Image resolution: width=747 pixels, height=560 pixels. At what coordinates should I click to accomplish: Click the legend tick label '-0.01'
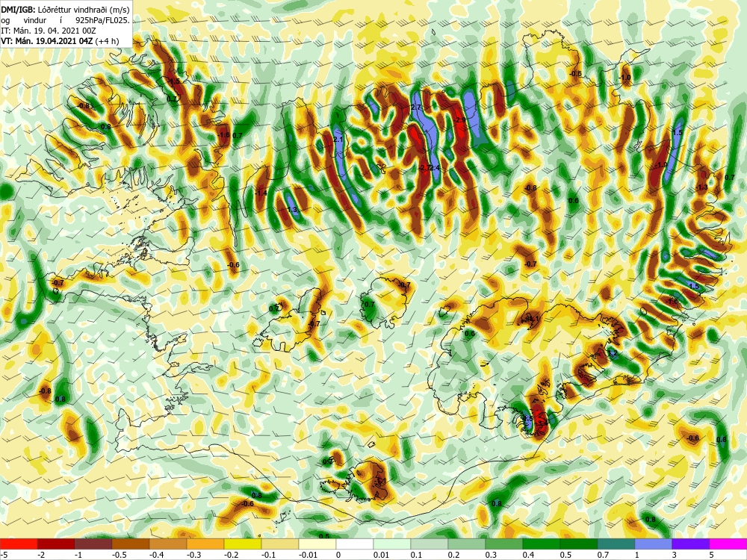pos(309,555)
